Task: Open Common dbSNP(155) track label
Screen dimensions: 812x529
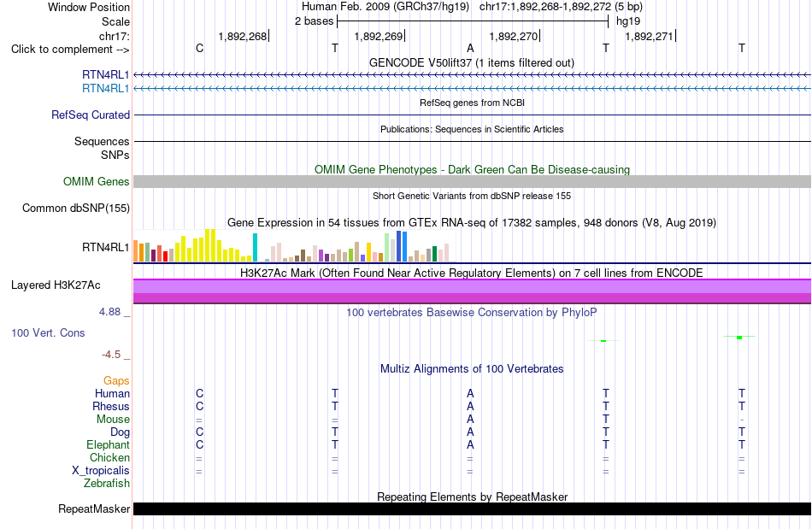Action: tap(75, 208)
